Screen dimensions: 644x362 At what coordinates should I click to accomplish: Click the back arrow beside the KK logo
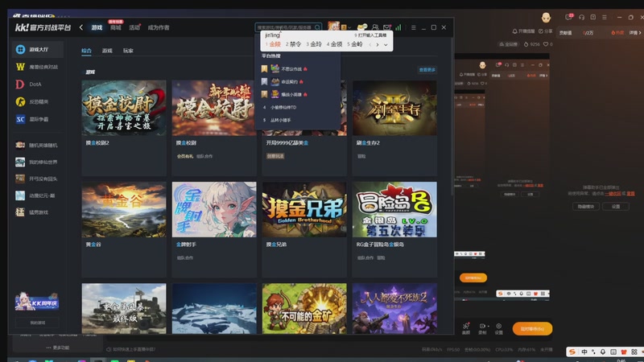point(81,27)
